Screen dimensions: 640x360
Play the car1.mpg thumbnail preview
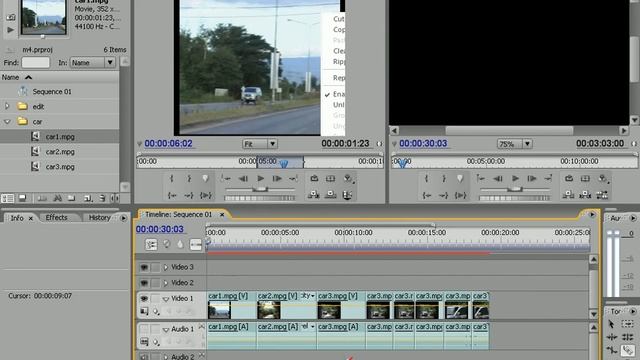coord(11,29)
